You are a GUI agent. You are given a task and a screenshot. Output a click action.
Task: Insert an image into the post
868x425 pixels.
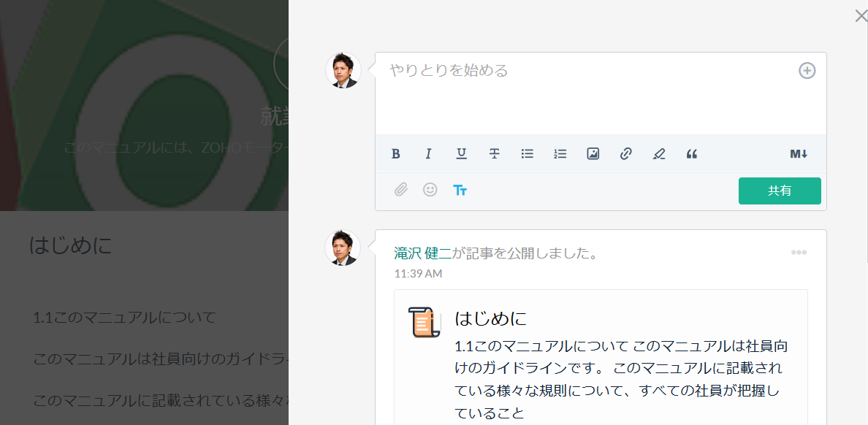coord(593,154)
